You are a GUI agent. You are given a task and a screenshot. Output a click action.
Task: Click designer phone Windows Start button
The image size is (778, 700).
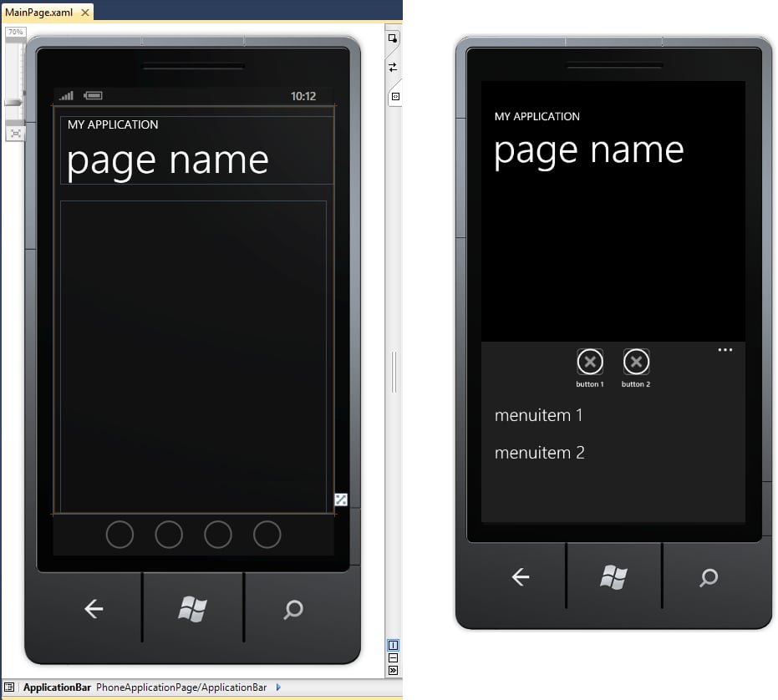coord(192,609)
